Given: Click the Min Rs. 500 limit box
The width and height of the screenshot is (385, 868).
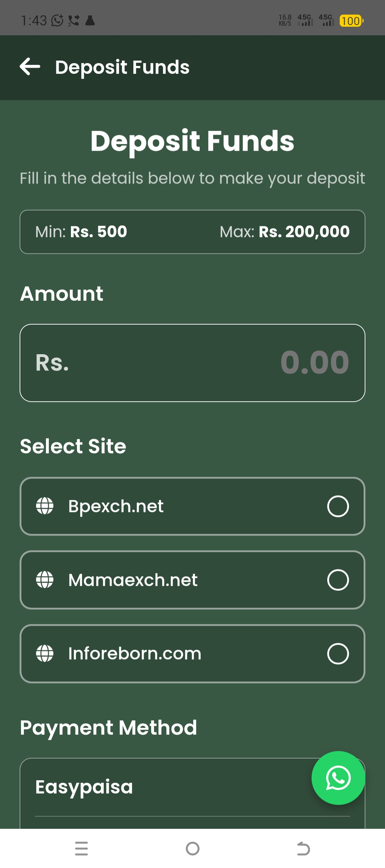Looking at the screenshot, I should 80,231.
